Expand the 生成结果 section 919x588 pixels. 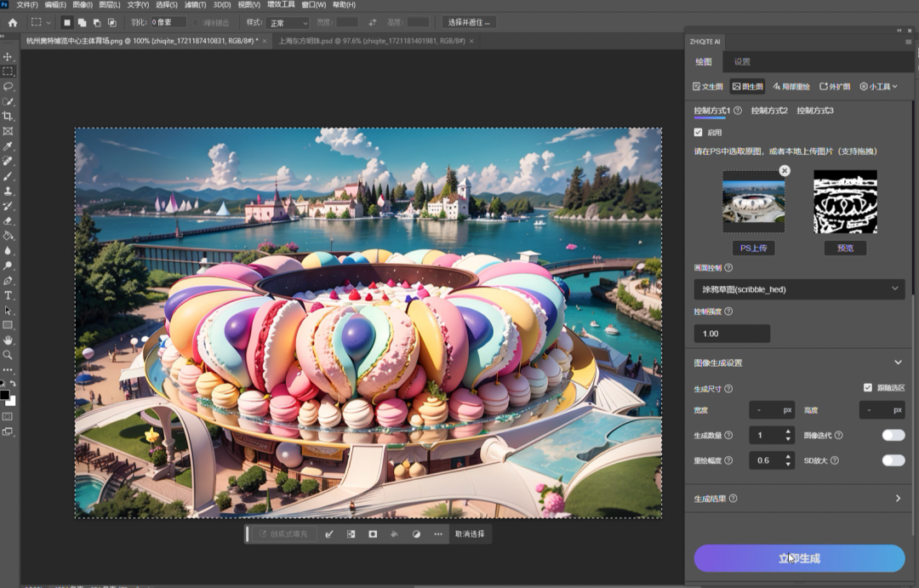(x=897, y=499)
